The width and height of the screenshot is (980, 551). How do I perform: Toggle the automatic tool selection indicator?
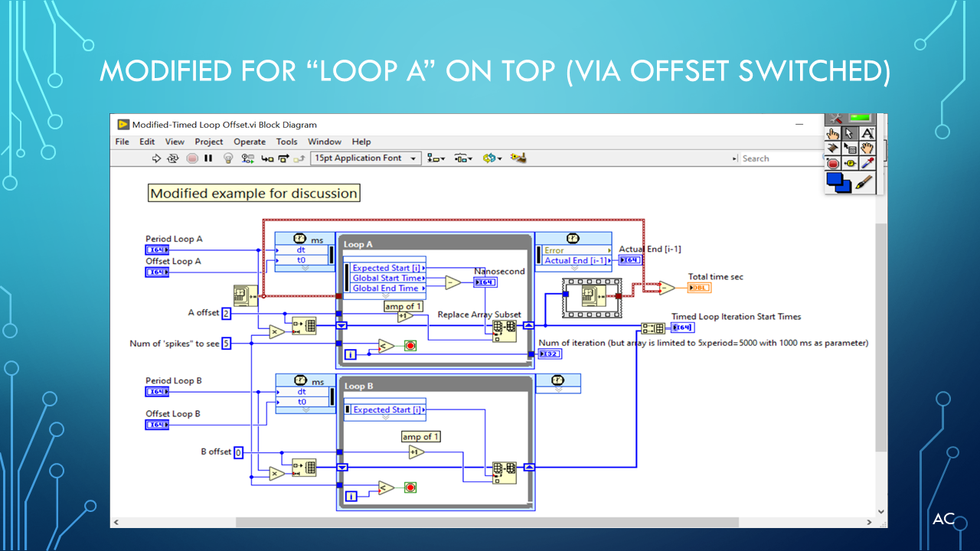tap(860, 119)
